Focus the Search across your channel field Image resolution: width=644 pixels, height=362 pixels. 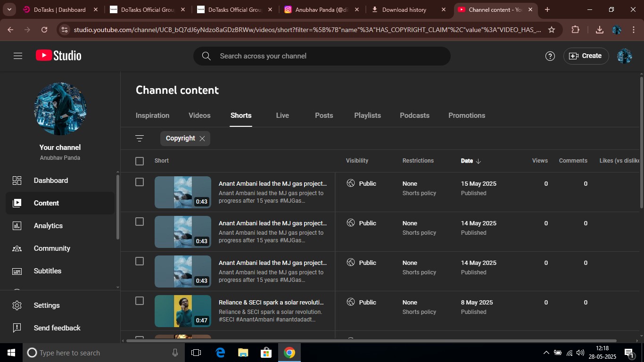coord(322,56)
